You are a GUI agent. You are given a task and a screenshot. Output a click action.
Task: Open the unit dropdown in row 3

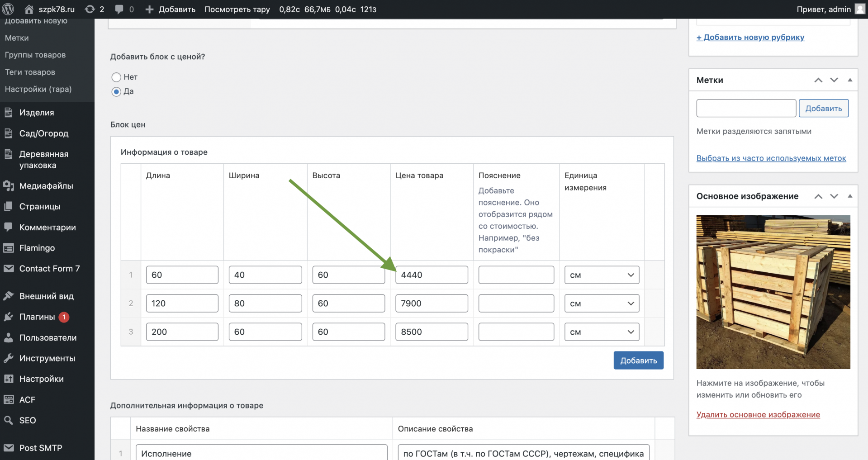(x=602, y=332)
